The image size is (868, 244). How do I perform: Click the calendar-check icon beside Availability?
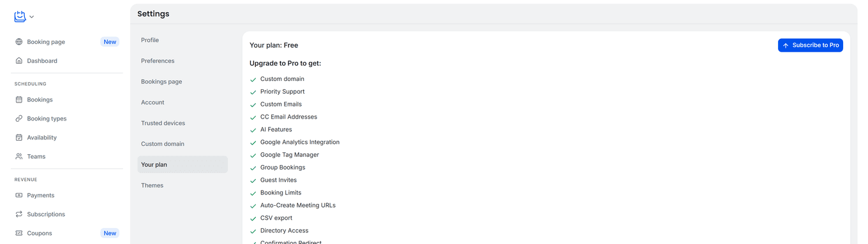[19, 138]
